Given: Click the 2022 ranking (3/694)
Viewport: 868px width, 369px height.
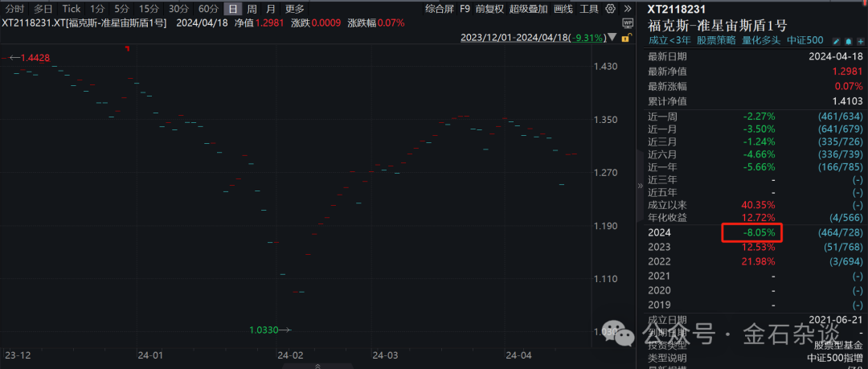Looking at the screenshot, I should coord(845,261).
